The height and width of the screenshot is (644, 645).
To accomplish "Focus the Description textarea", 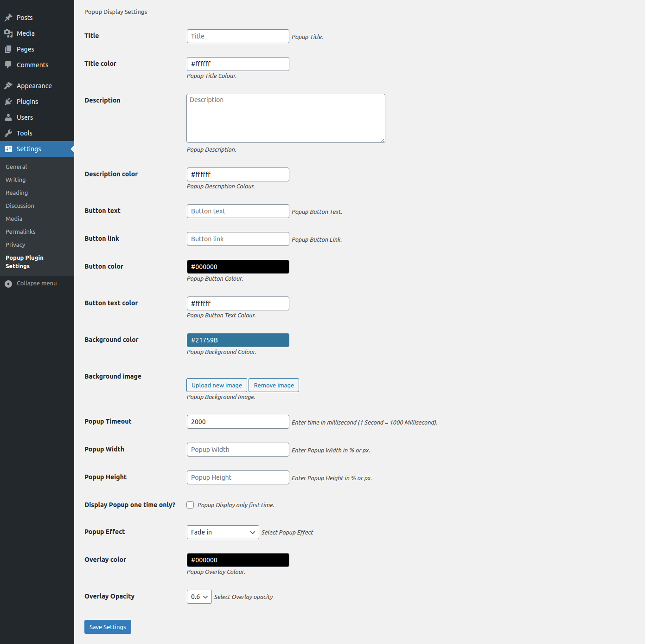I will pyautogui.click(x=286, y=118).
